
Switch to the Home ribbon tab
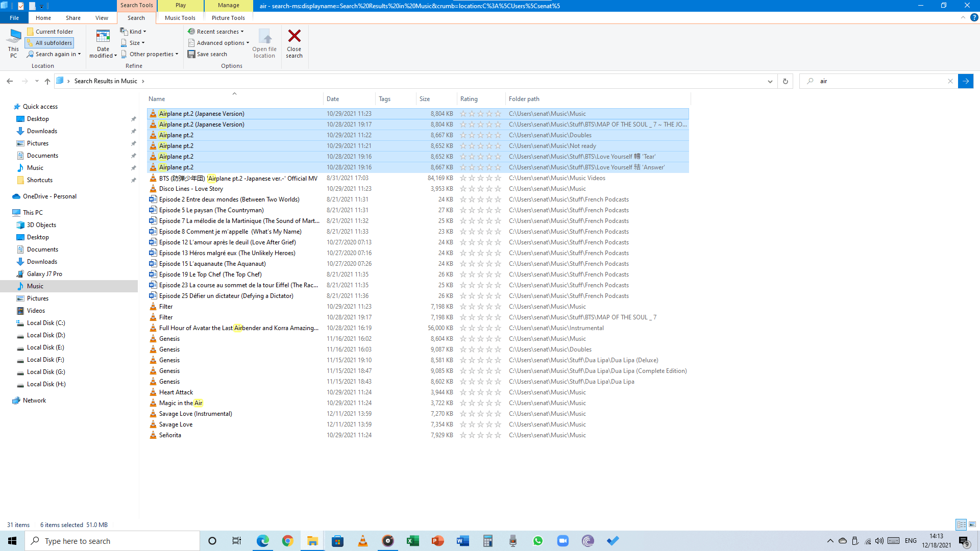tap(43, 18)
